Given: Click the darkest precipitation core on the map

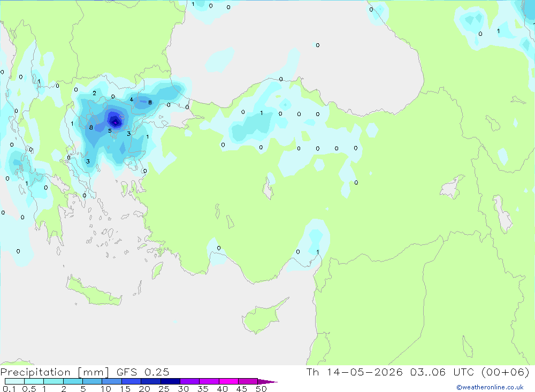Looking at the screenshot, I should click(x=115, y=121).
